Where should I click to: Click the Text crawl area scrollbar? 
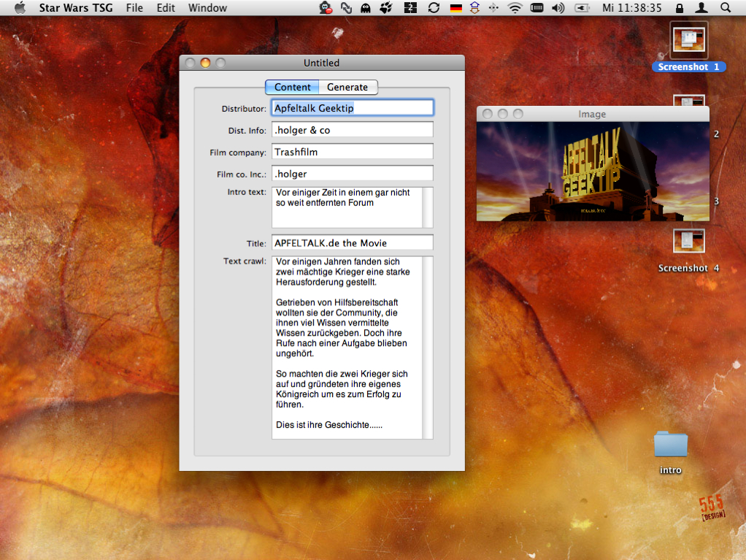pyautogui.click(x=428, y=348)
